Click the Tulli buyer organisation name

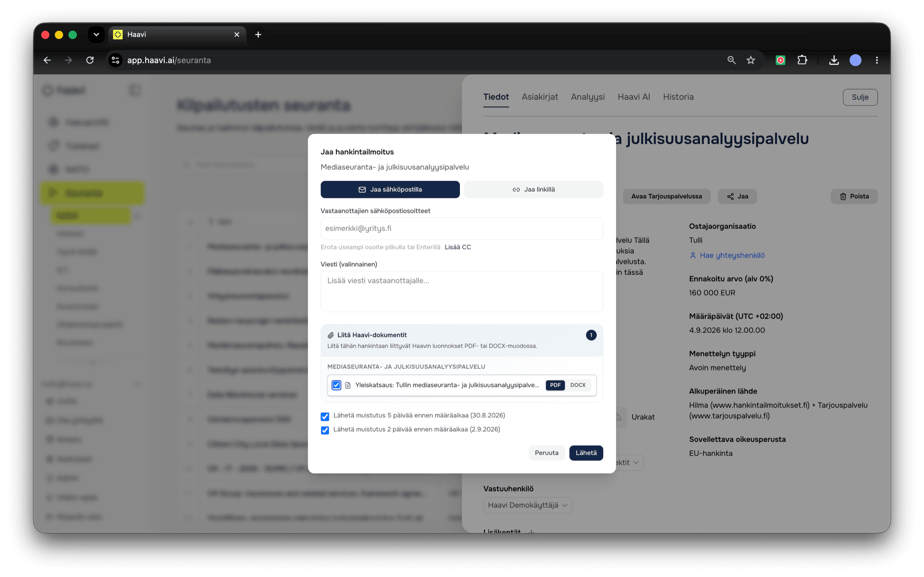pyautogui.click(x=696, y=240)
